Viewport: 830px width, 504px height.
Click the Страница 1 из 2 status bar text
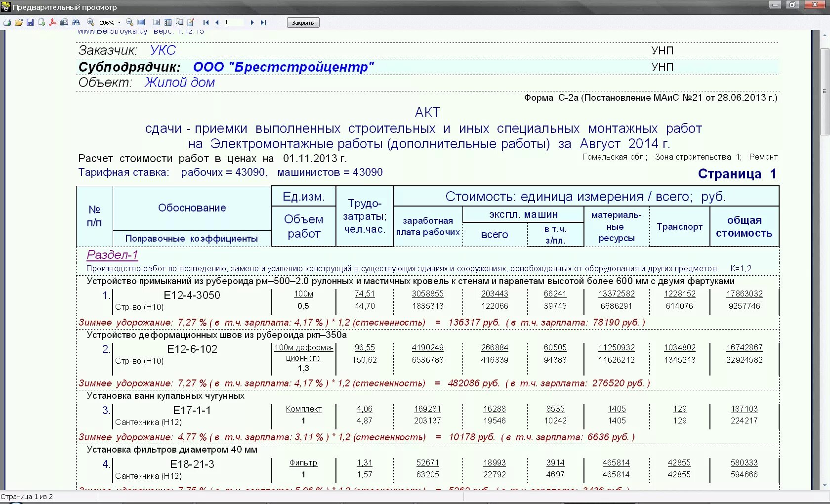coord(27,497)
